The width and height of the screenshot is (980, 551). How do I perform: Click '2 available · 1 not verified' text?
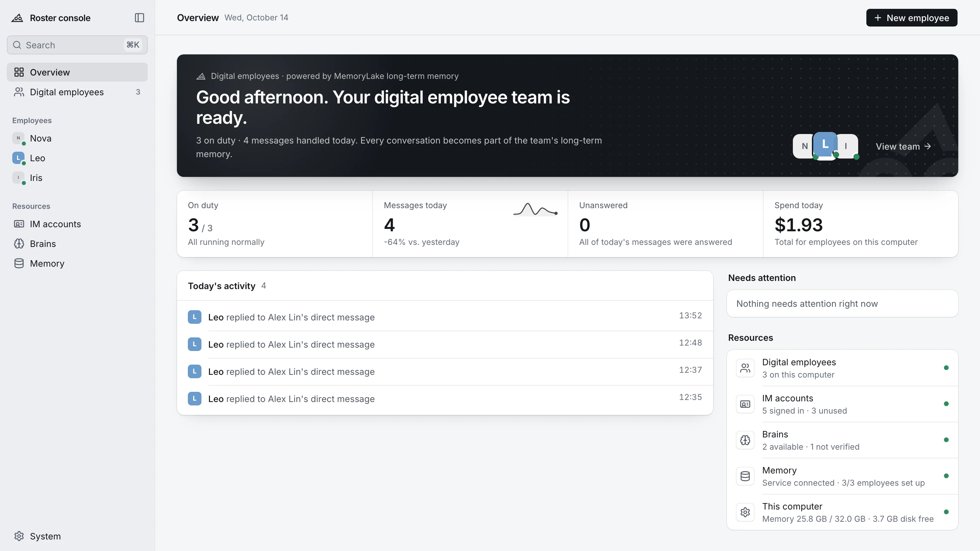click(811, 447)
